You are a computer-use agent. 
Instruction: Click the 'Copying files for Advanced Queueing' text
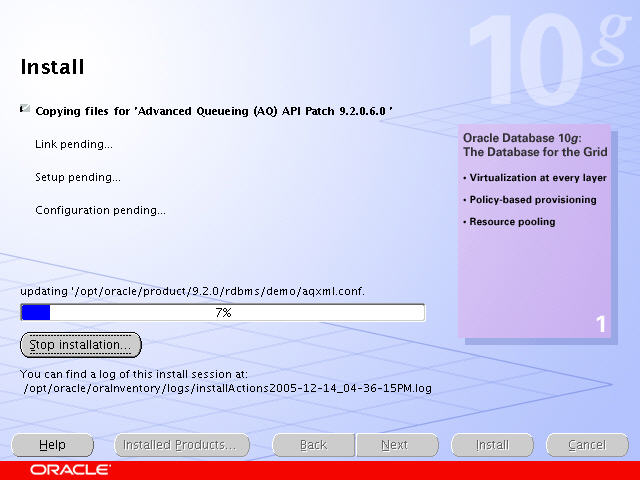tap(214, 111)
